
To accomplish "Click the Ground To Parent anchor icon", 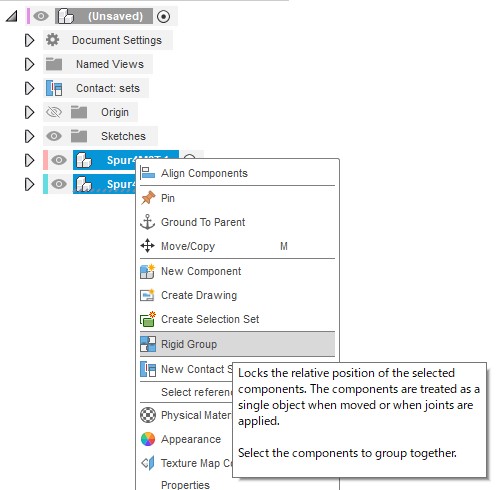I will point(147,222).
